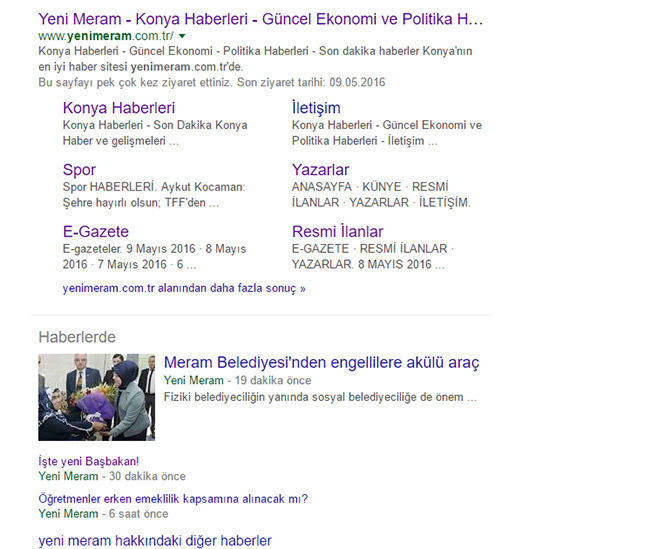The image size is (650, 549).
Task: Open the Resmi İlanlar sitelink
Action: [337, 231]
